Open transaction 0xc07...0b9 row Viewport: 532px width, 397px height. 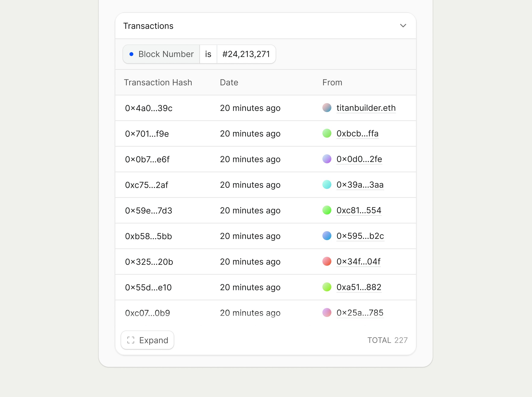point(147,313)
